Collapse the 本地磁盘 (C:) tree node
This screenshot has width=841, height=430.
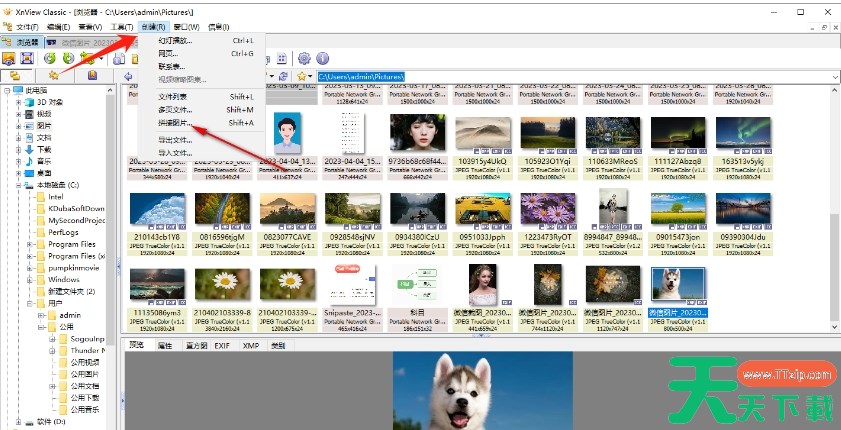click(x=18, y=185)
